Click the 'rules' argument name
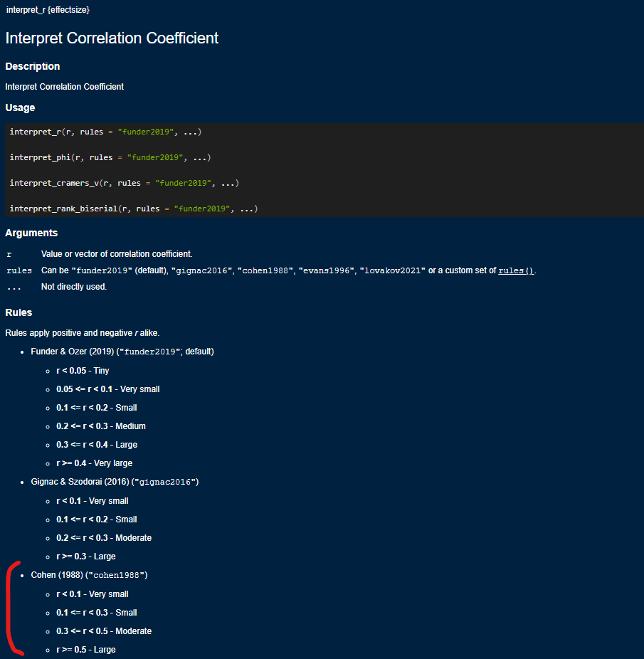This screenshot has height=659, width=644. pos(19,271)
